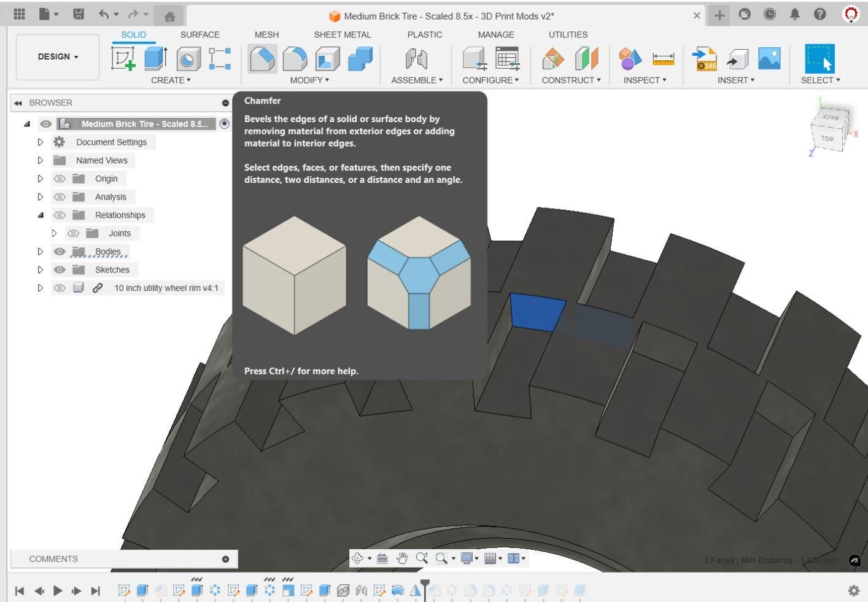Hide the Bodies folder
This screenshot has width=868, height=602.
(60, 252)
